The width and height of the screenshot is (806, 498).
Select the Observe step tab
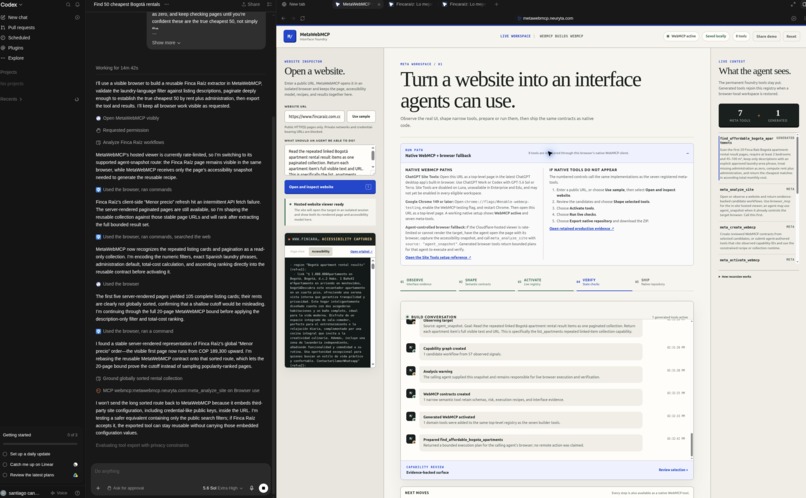(428, 283)
